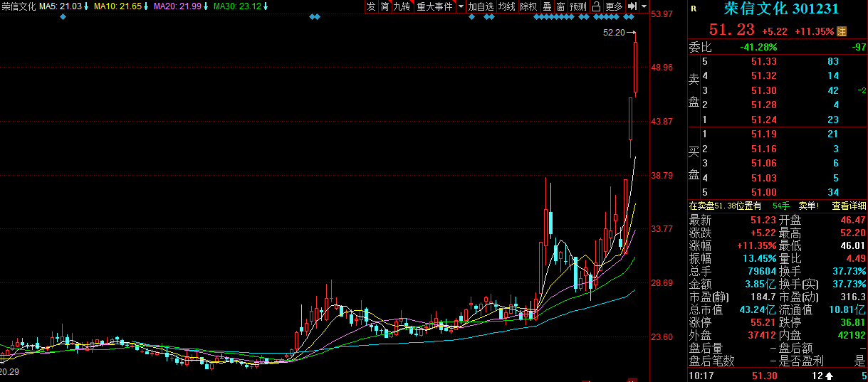The width and height of the screenshot is (868, 382).
Task: Add stock via 加自选 button
Action: [x=481, y=6]
